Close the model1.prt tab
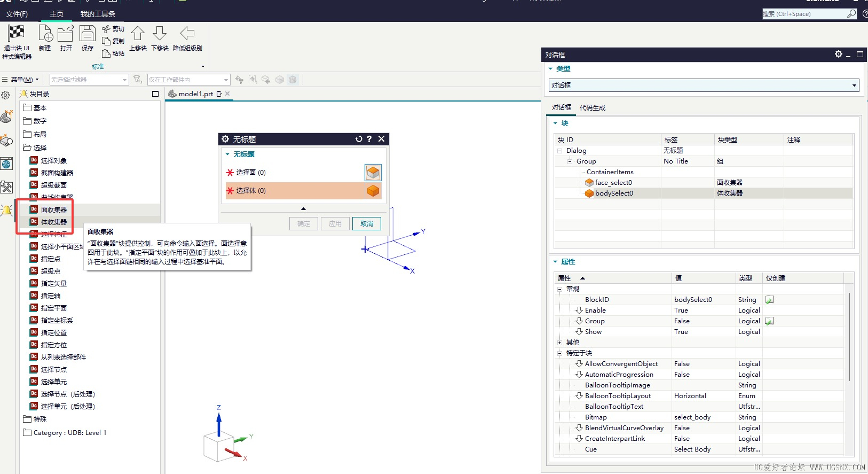The width and height of the screenshot is (868, 474). coord(227,94)
